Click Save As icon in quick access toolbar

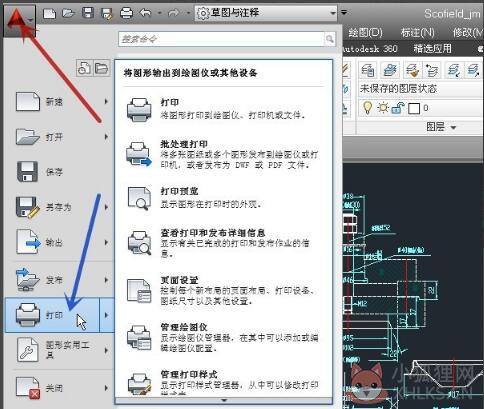[x=107, y=14]
